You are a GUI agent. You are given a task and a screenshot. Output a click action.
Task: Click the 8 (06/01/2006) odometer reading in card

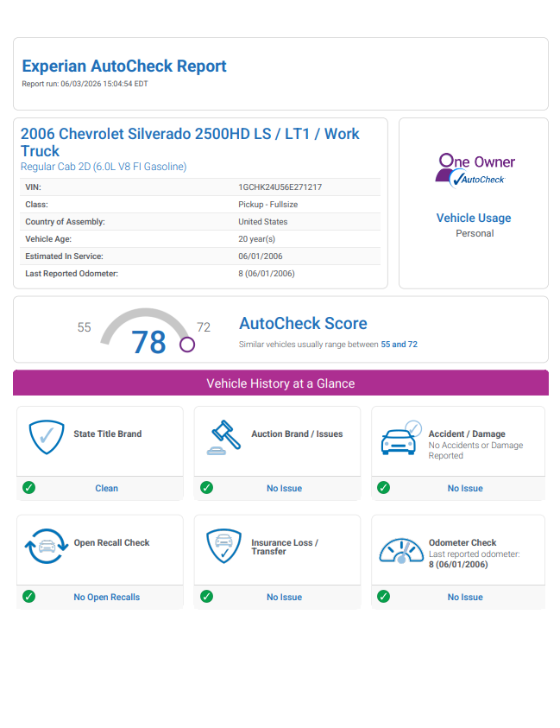pos(458,565)
